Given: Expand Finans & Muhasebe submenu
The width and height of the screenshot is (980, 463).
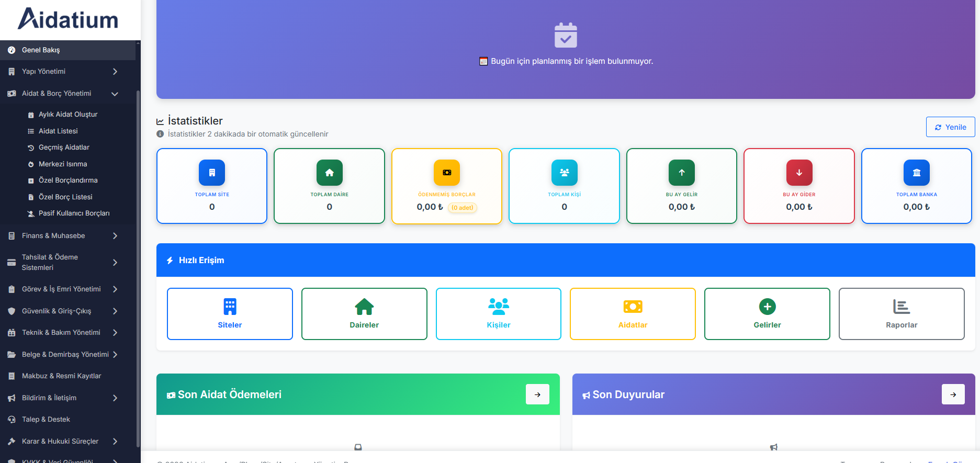Looking at the screenshot, I should tap(68, 236).
